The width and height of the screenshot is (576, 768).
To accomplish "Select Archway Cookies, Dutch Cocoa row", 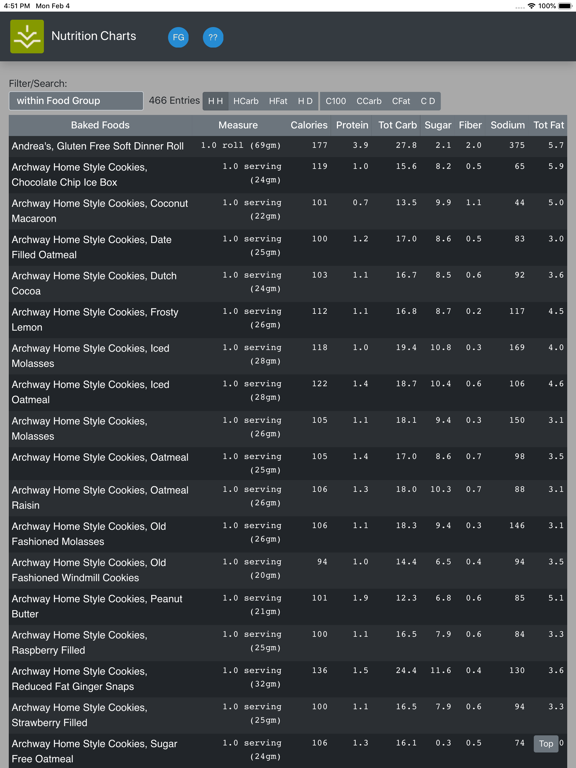I will [x=288, y=283].
